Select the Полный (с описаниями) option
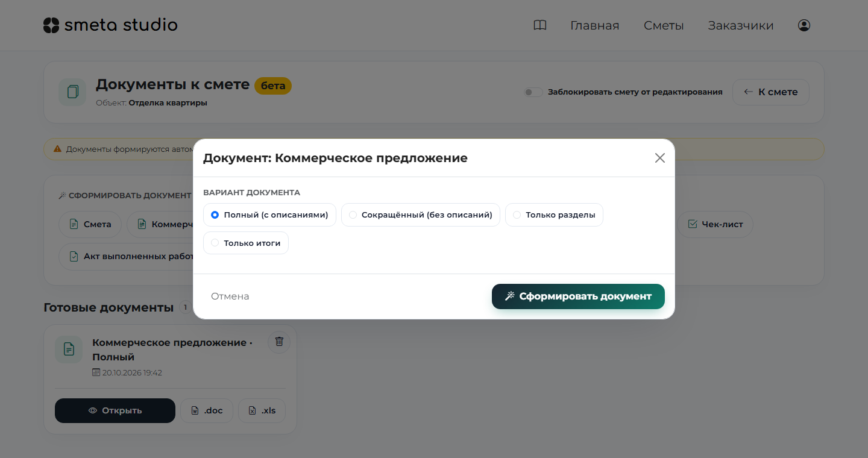This screenshot has height=458, width=868. (x=269, y=215)
